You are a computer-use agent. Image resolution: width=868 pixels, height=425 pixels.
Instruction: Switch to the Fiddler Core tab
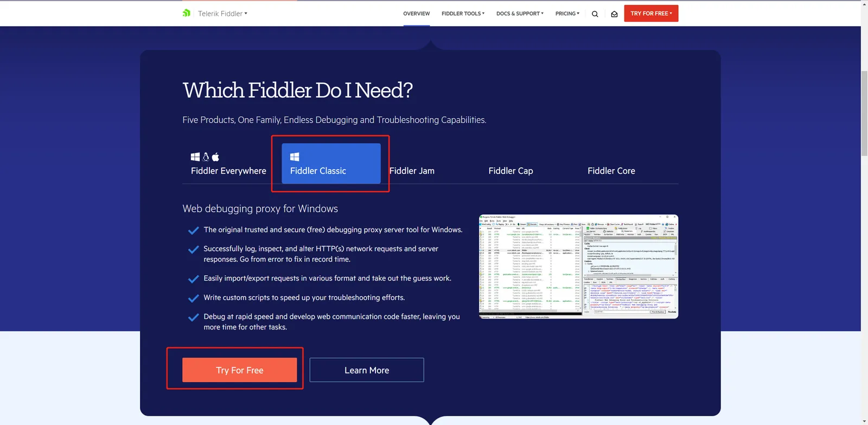(611, 170)
